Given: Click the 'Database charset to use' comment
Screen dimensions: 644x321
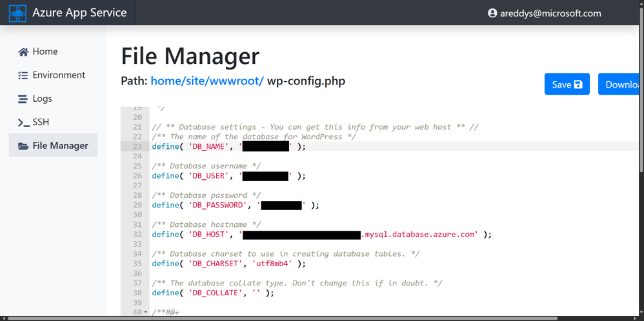Looking at the screenshot, I should (x=285, y=254).
